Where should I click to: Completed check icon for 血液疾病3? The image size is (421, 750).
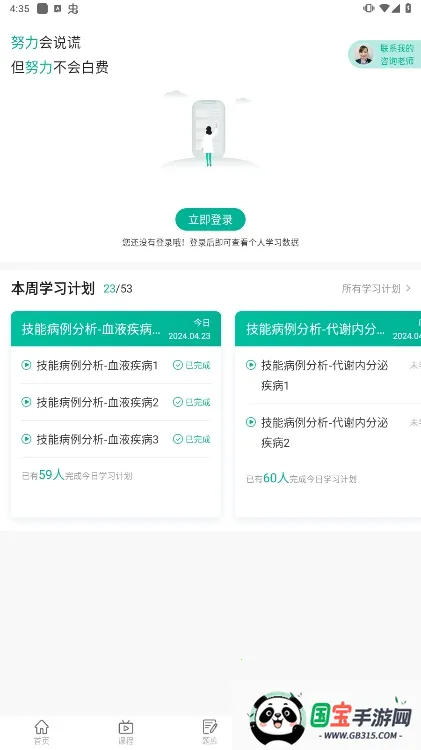tap(177, 439)
